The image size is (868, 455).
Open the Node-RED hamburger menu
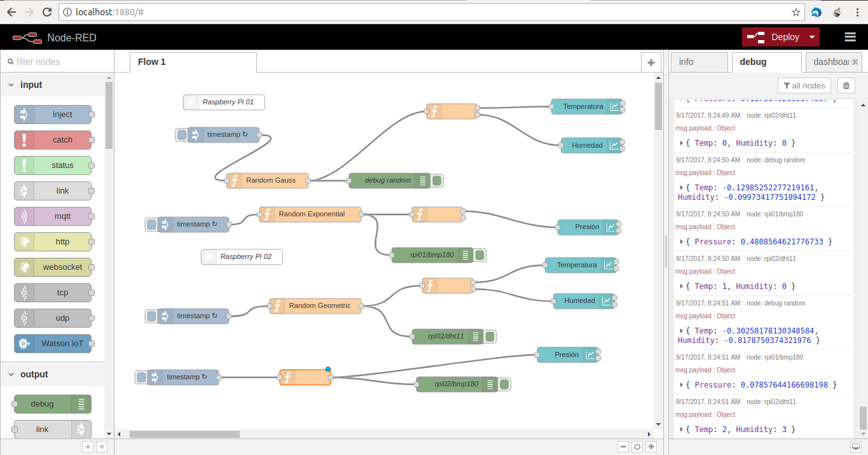tap(850, 37)
